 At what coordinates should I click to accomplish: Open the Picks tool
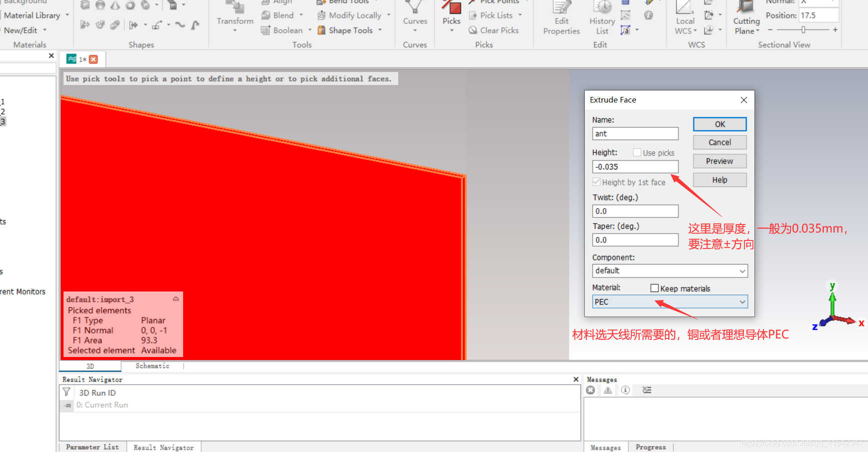click(451, 15)
